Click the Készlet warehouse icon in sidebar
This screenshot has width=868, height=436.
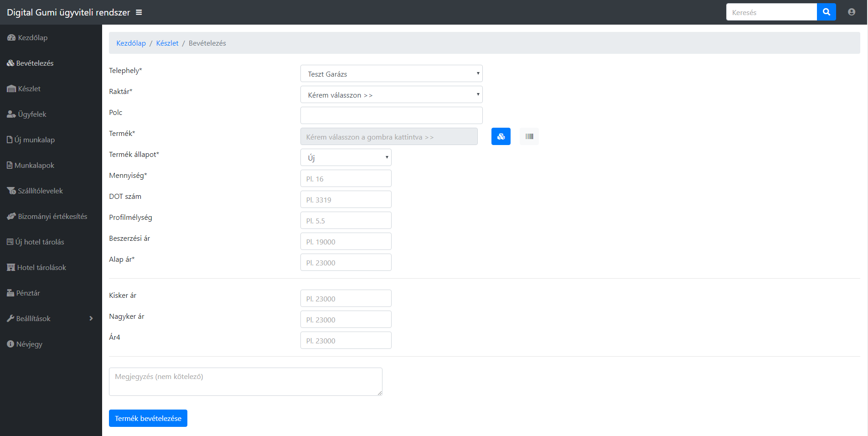point(11,89)
